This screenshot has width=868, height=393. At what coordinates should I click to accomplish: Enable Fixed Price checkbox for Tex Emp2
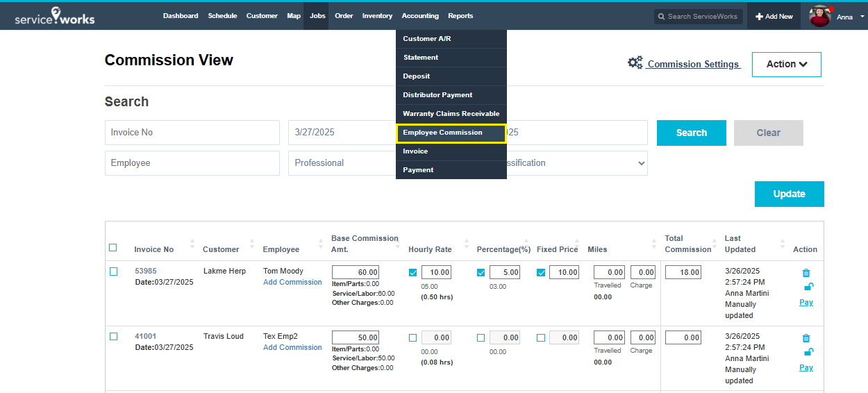click(541, 338)
